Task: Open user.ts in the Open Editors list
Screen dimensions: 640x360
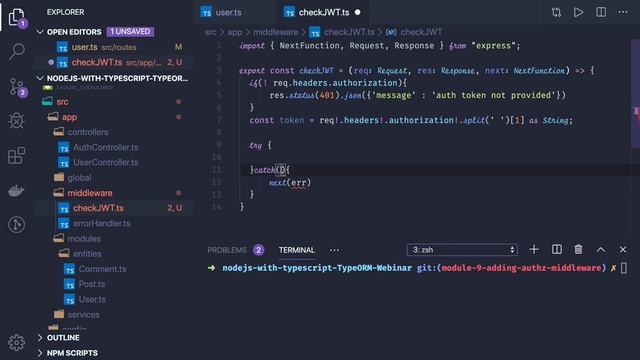Action: [x=113, y=47]
